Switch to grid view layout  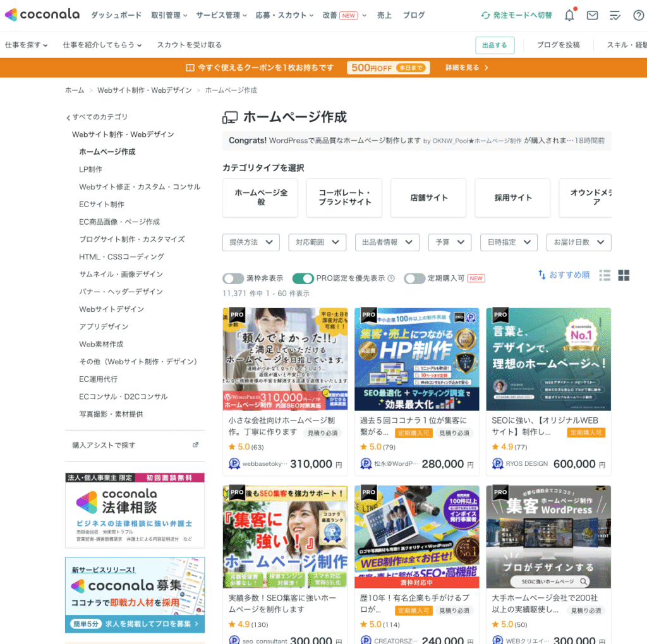[x=624, y=275]
